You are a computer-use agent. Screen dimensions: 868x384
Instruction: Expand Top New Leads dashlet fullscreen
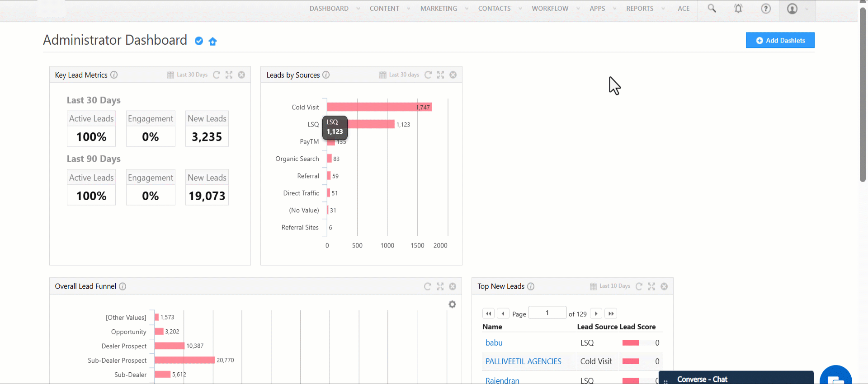coord(651,286)
